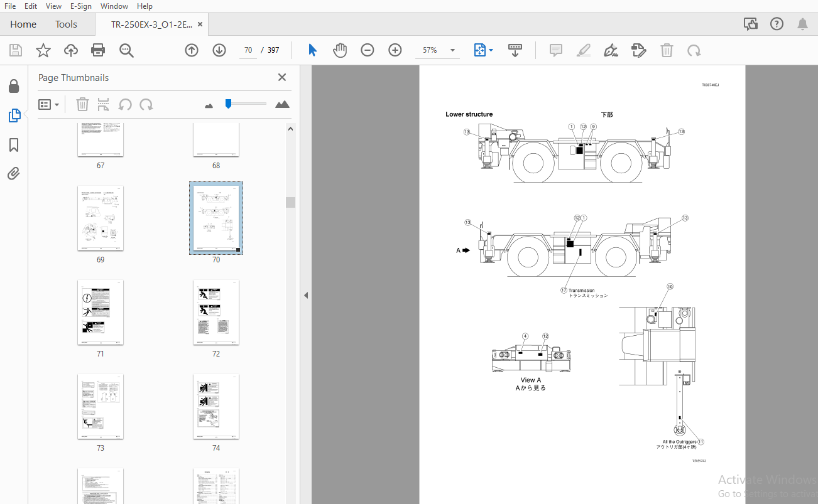
Task: Add a comment note icon
Action: (556, 50)
